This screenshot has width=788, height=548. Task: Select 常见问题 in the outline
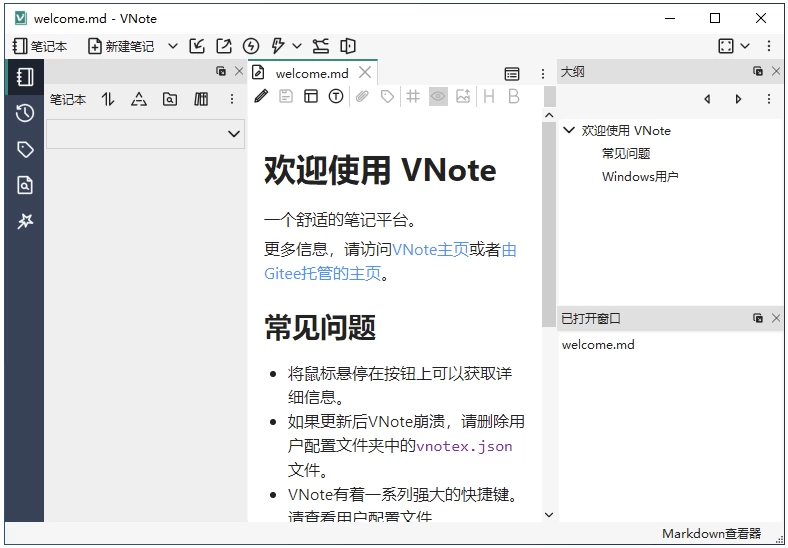pos(626,154)
